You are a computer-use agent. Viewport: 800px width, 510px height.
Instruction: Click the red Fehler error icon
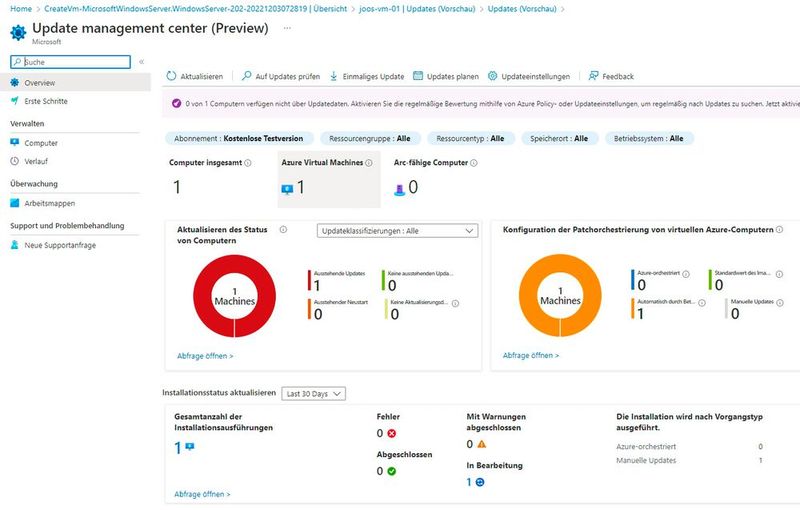coord(391,433)
